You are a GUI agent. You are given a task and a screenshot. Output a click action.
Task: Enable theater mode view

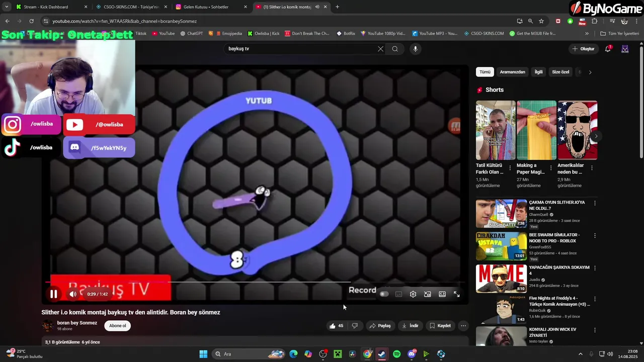pyautogui.click(x=442, y=294)
